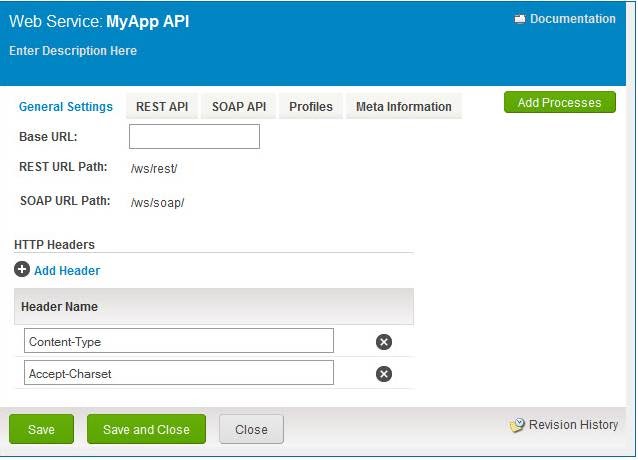
Task: Remove the Content-Type header row
Action: click(x=383, y=342)
